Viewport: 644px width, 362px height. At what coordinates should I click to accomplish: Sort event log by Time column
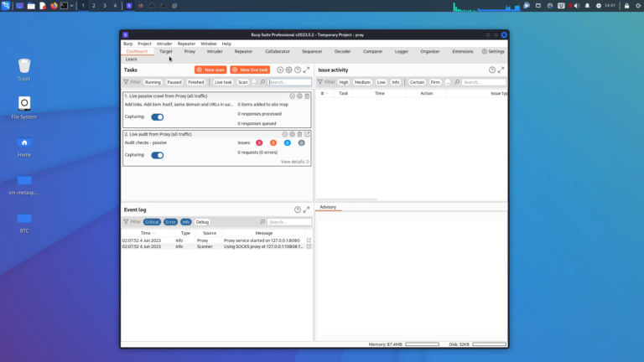[x=148, y=233]
